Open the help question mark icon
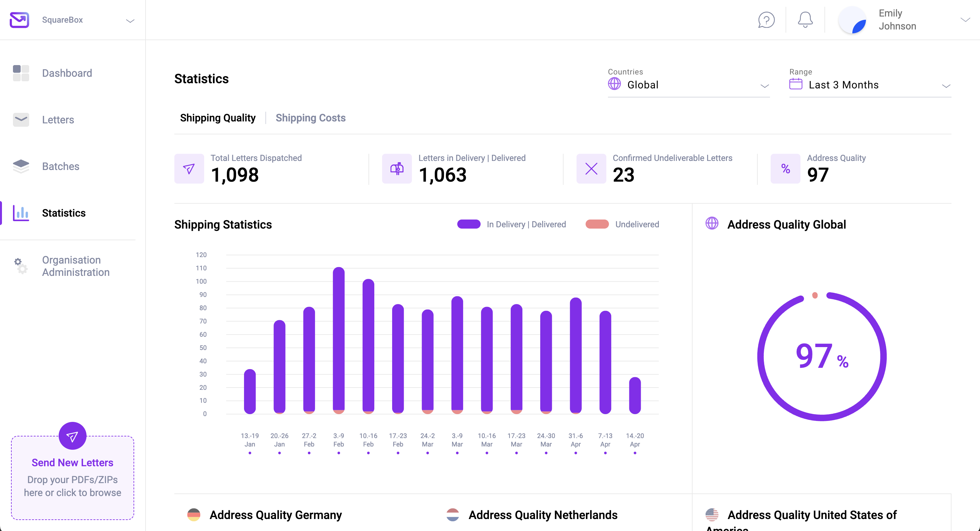The height and width of the screenshot is (531, 980). [766, 20]
